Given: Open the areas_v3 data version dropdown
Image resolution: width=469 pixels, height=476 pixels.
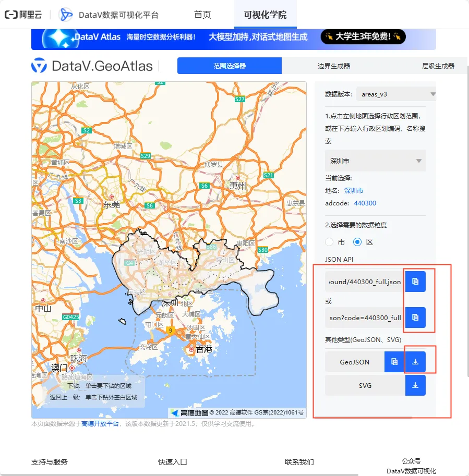Looking at the screenshot, I should pyautogui.click(x=396, y=94).
